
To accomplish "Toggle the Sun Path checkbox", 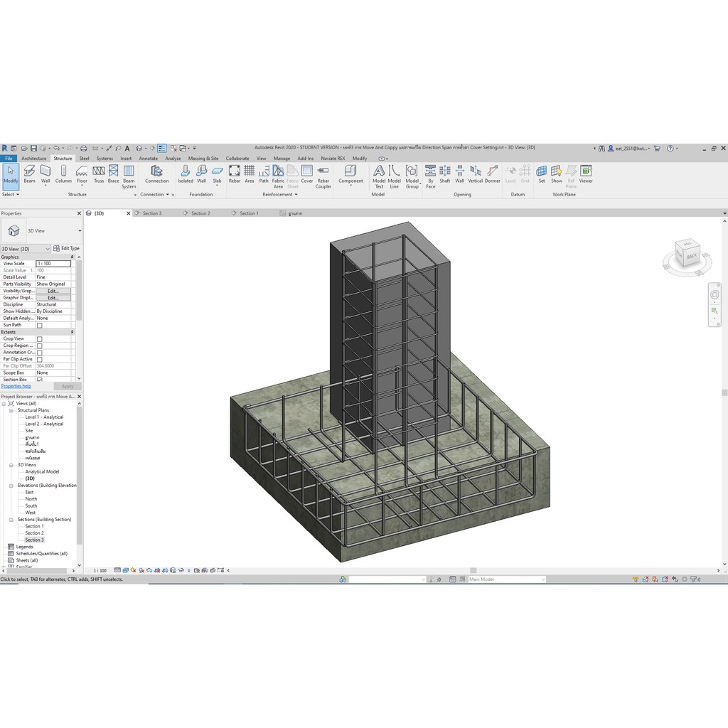I will tap(40, 326).
